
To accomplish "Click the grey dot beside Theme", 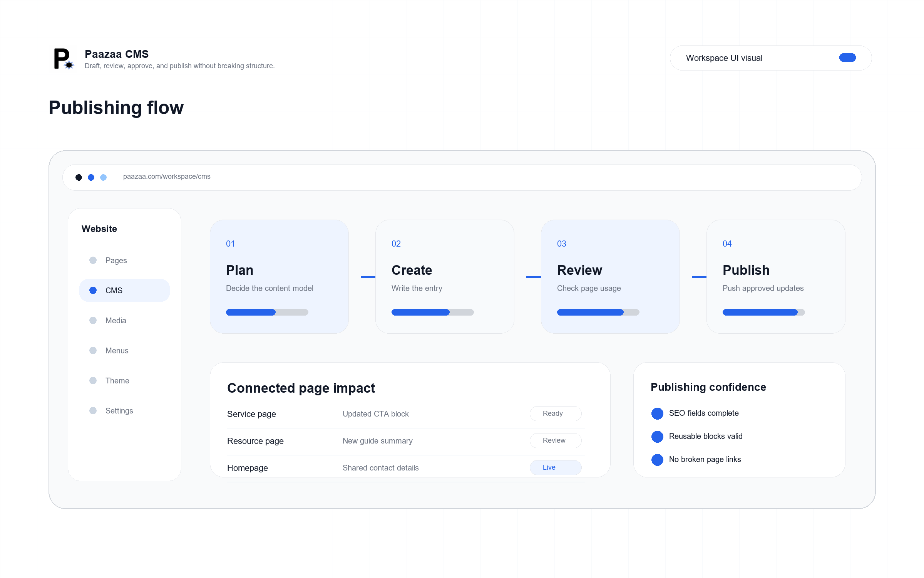I will click(93, 381).
